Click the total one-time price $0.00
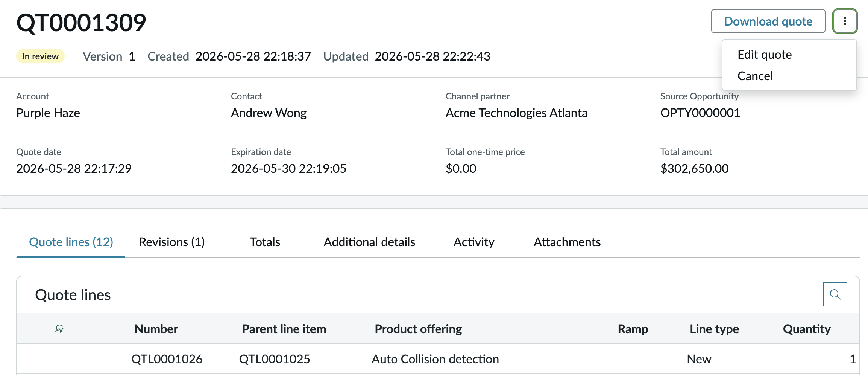868x375 pixels. tap(461, 169)
